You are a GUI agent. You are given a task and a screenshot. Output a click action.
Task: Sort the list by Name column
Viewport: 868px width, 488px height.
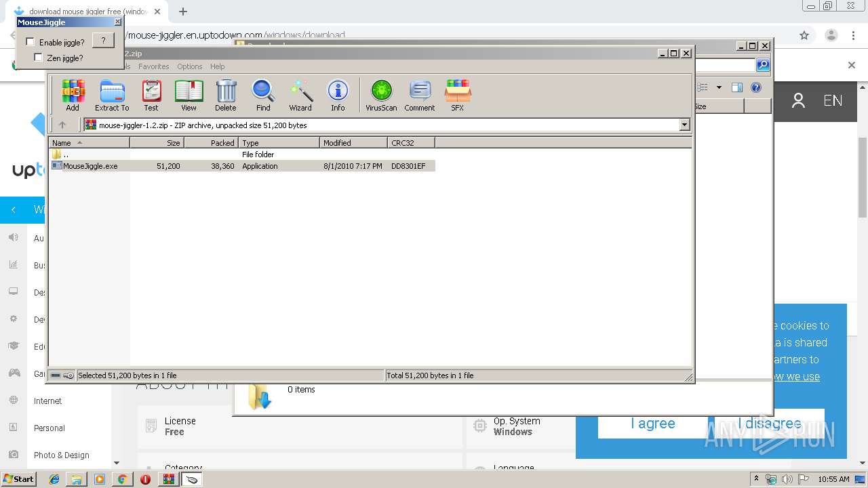[x=89, y=143]
